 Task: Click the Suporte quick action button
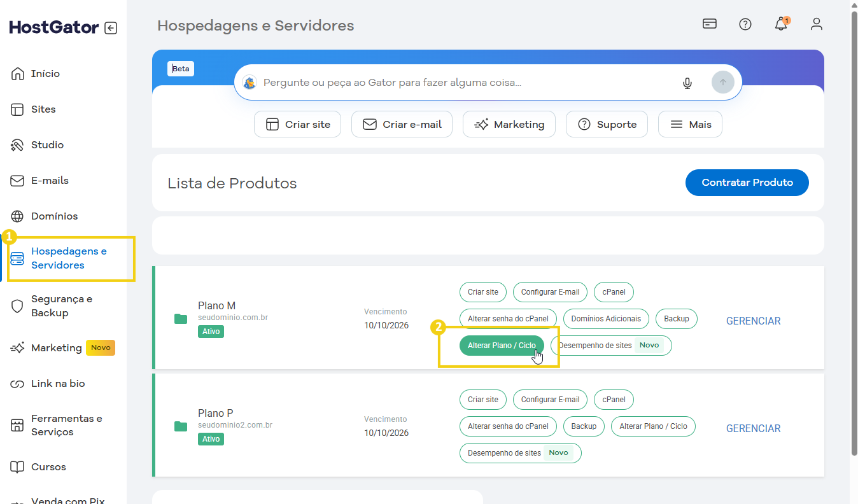pos(607,124)
